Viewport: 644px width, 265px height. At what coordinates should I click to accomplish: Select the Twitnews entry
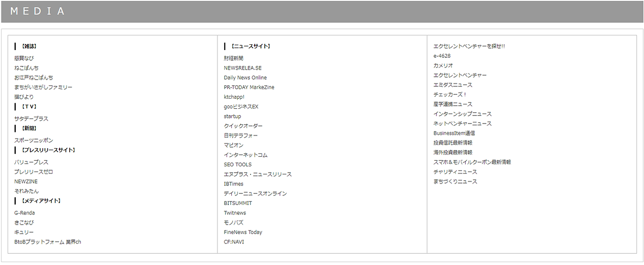click(235, 213)
